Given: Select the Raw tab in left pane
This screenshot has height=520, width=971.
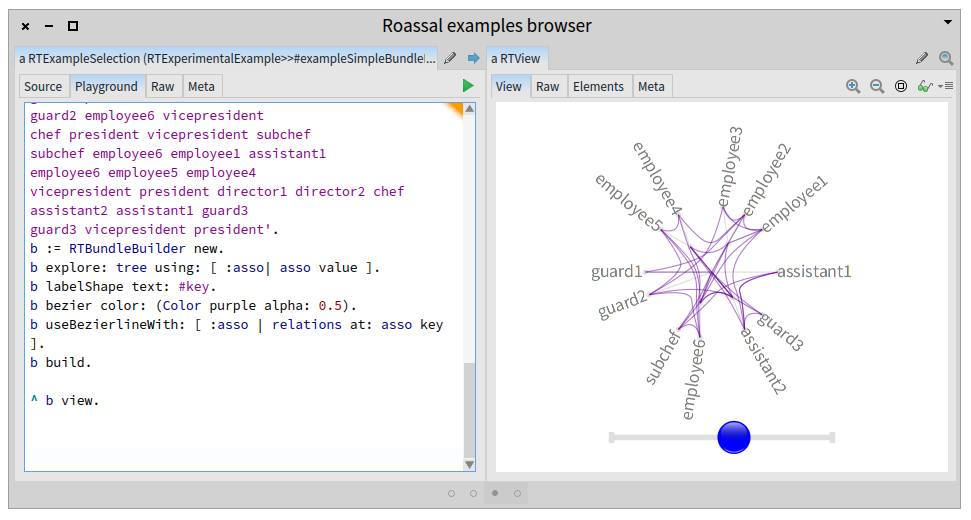Looking at the screenshot, I should (163, 87).
